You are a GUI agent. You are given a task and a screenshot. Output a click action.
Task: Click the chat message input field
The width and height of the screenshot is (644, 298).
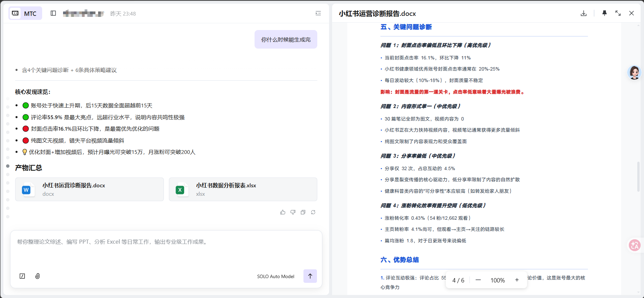pos(165,250)
